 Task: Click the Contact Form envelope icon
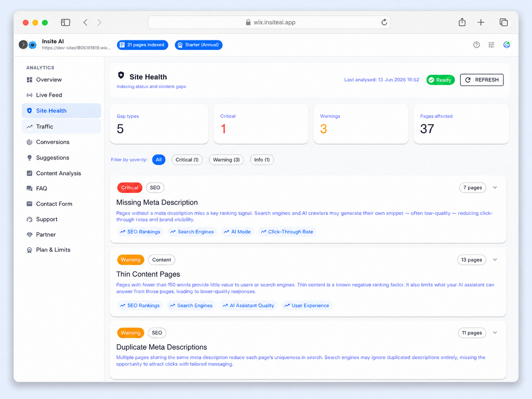pos(29,204)
